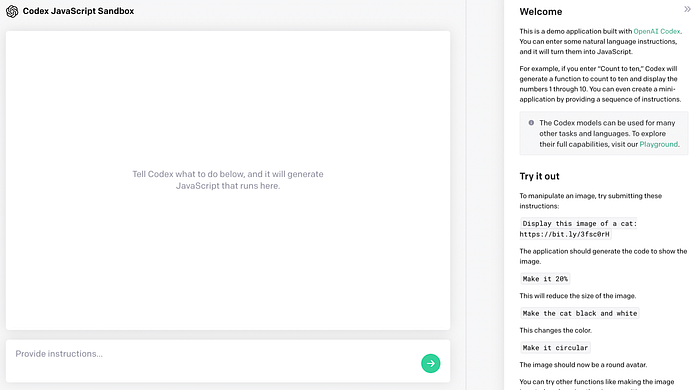The width and height of the screenshot is (700, 390).
Task: Click the info icon in Codex note
Action: [531, 123]
